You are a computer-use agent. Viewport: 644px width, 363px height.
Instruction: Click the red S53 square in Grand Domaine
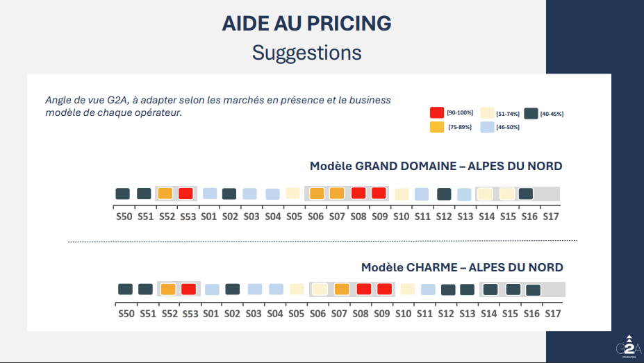tap(185, 194)
